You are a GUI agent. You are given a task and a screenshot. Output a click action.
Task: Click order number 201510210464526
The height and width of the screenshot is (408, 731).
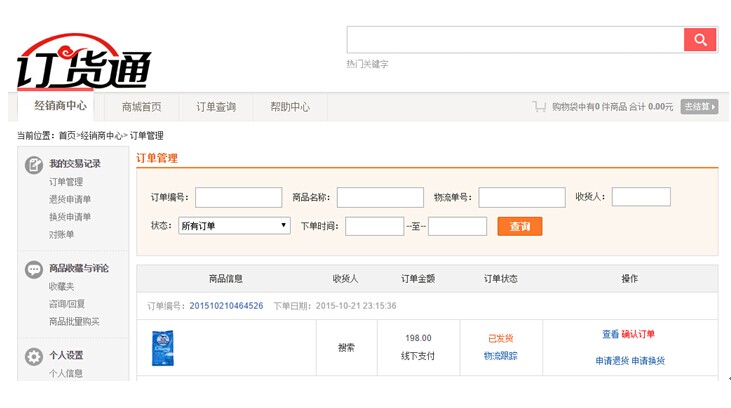pos(227,305)
